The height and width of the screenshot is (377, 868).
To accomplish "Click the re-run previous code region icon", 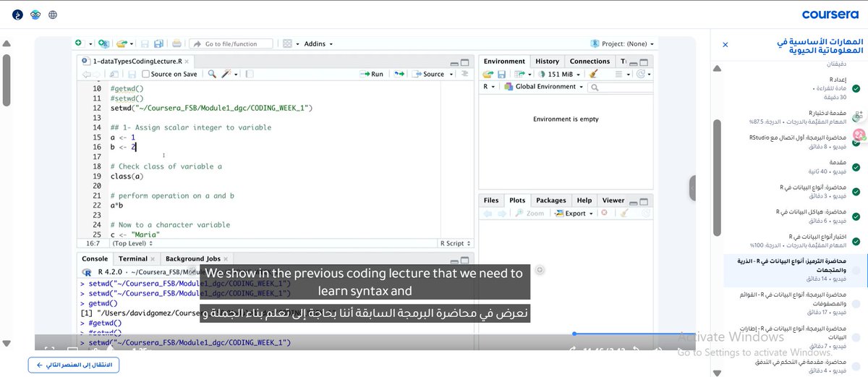I will (x=398, y=74).
